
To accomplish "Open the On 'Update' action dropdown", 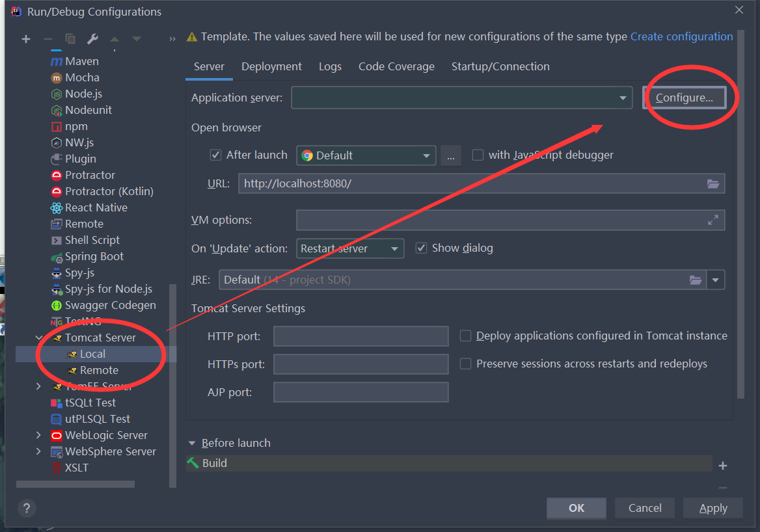I will coord(350,248).
